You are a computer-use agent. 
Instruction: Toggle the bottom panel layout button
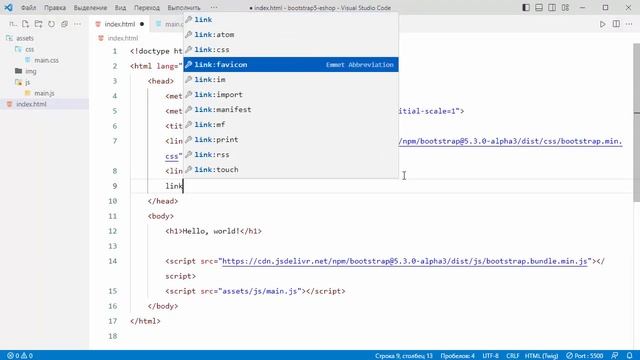539,7
